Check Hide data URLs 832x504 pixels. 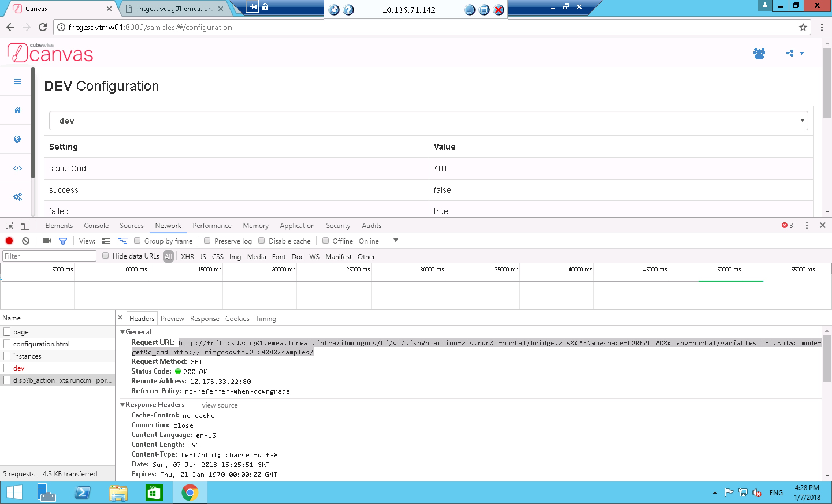pyautogui.click(x=105, y=256)
